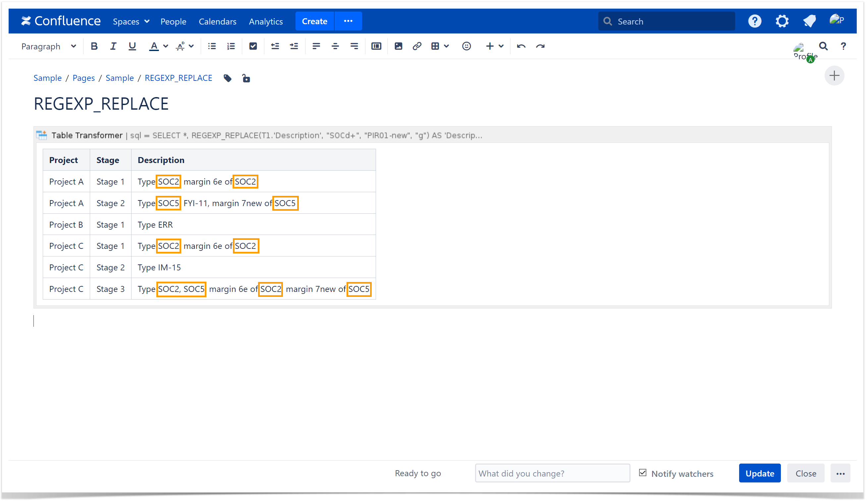Viewport: 868px width, 502px height.
Task: Open page labels tag icon
Action: click(x=227, y=78)
